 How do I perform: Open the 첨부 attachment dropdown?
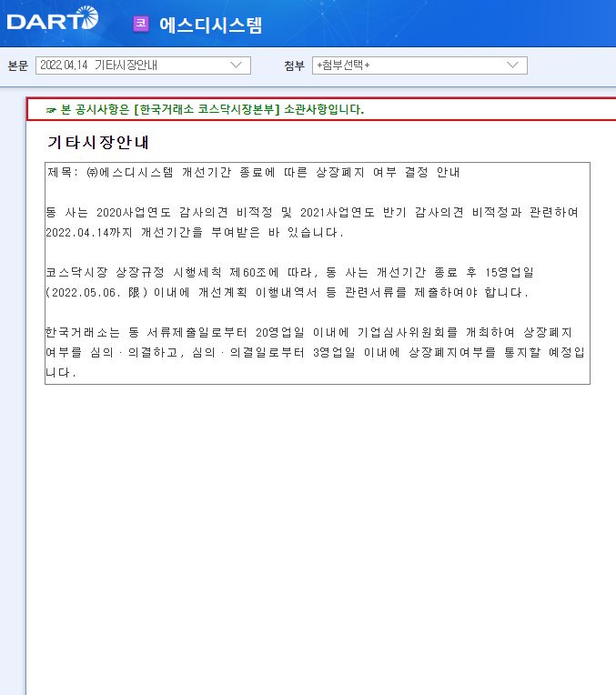point(419,65)
